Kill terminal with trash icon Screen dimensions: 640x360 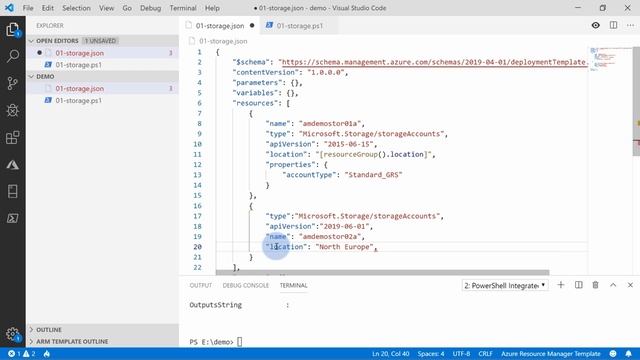point(596,285)
